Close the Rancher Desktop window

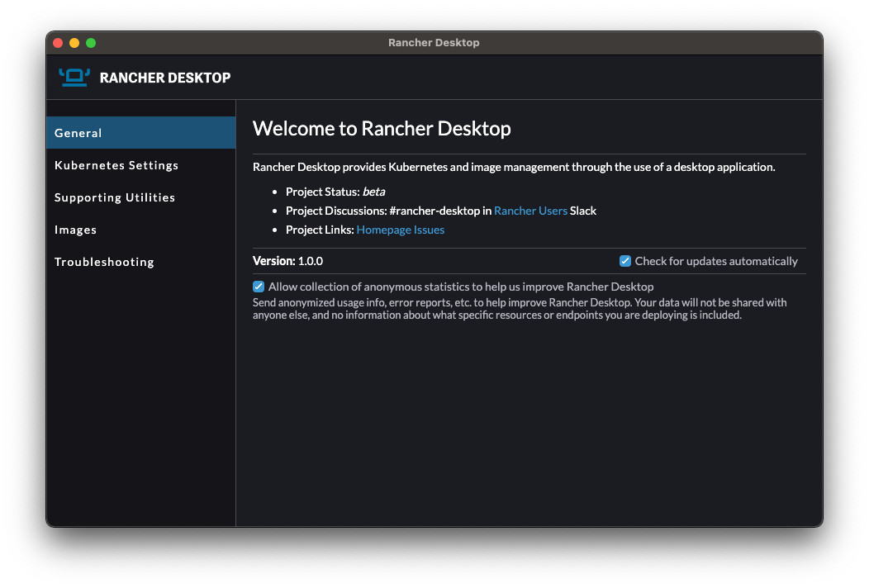pyautogui.click(x=58, y=43)
